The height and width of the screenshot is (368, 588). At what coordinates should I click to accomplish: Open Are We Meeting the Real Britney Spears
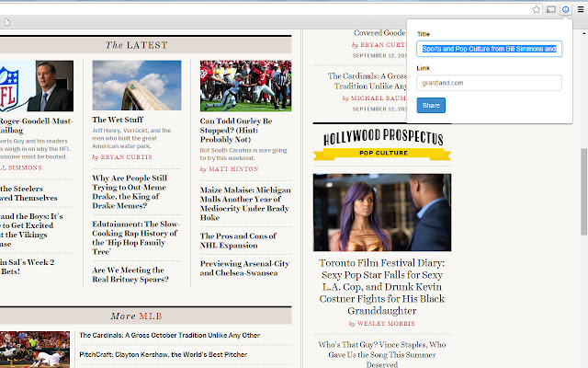click(130, 274)
